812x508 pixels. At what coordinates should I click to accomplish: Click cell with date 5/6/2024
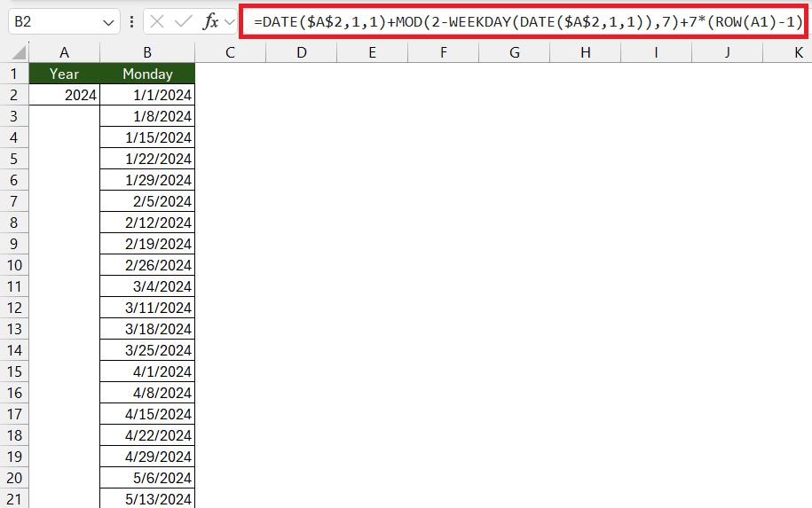pos(147,478)
